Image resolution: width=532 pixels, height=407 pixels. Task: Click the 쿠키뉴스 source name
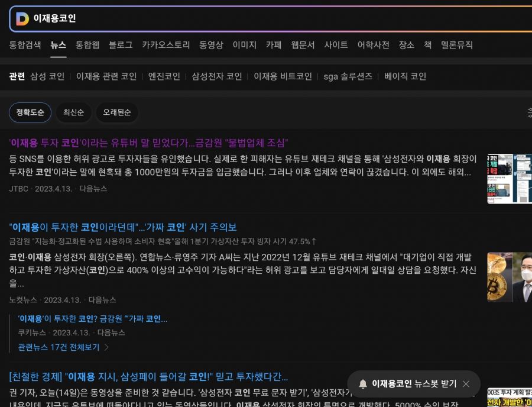tap(32, 332)
